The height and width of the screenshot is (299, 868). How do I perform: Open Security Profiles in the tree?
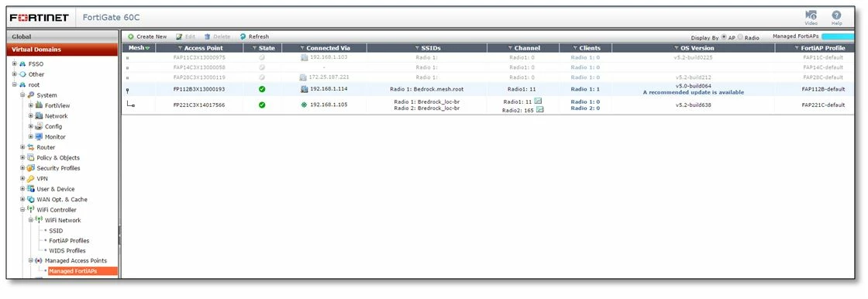tap(58, 168)
